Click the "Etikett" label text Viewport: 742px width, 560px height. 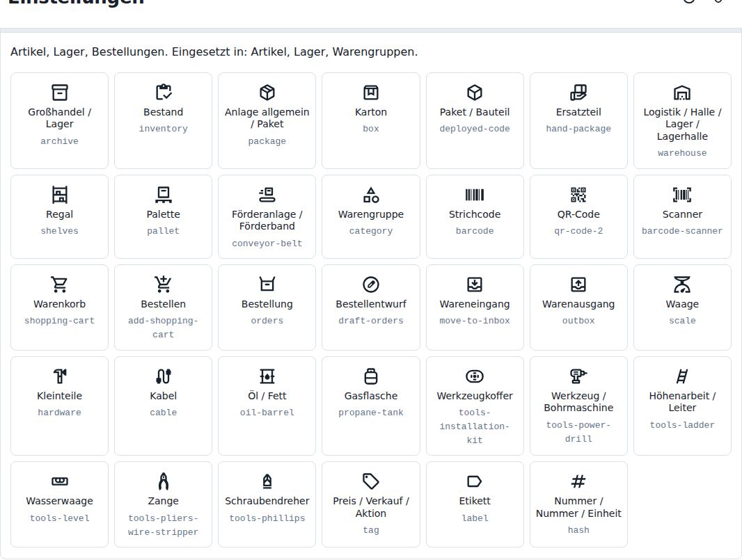pyautogui.click(x=475, y=501)
